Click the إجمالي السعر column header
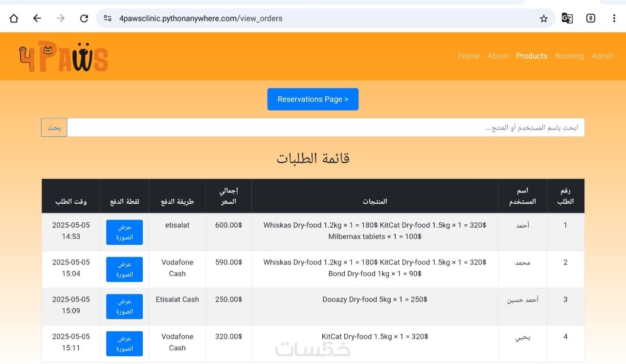The width and height of the screenshot is (626, 364). tap(228, 196)
